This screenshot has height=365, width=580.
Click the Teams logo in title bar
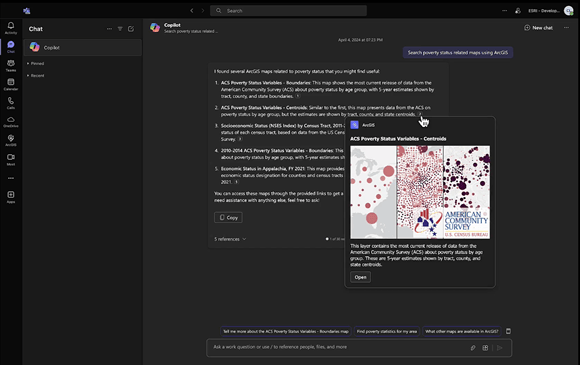pyautogui.click(x=27, y=11)
